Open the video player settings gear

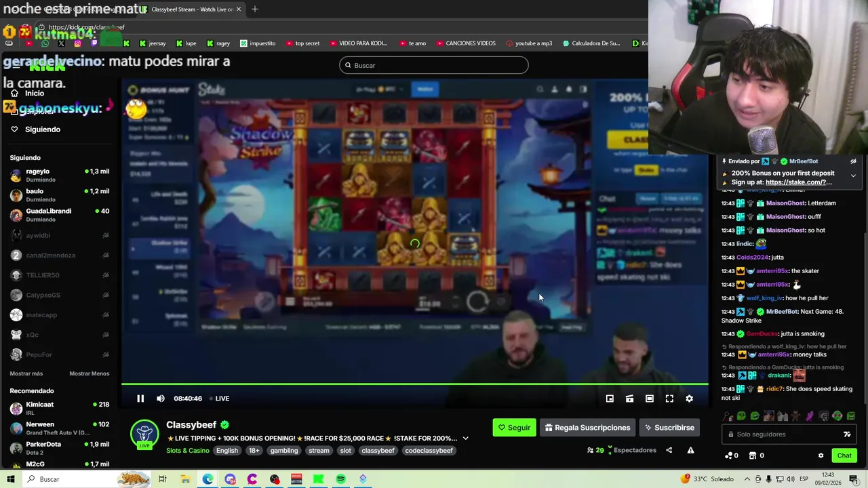689,399
